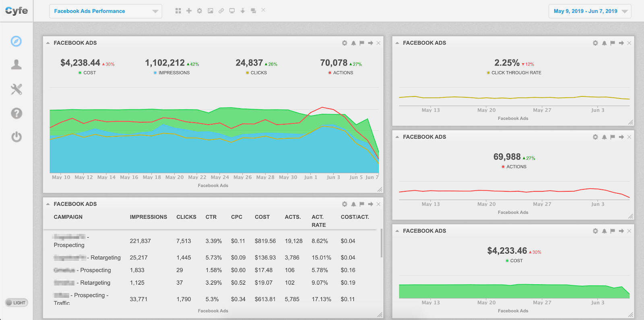Click bell icon on Click Through Rate widget
This screenshot has width=644, height=320.
click(x=604, y=43)
